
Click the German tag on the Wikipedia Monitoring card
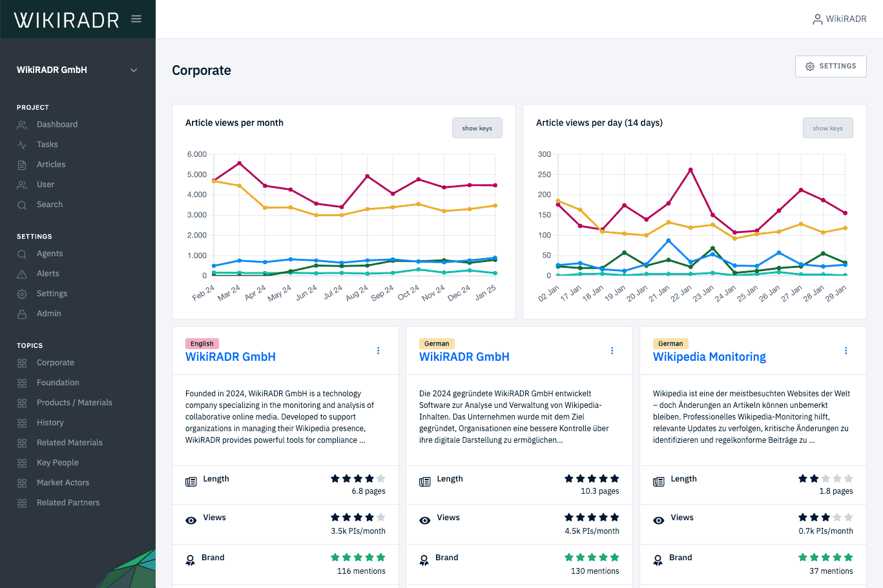pos(670,344)
